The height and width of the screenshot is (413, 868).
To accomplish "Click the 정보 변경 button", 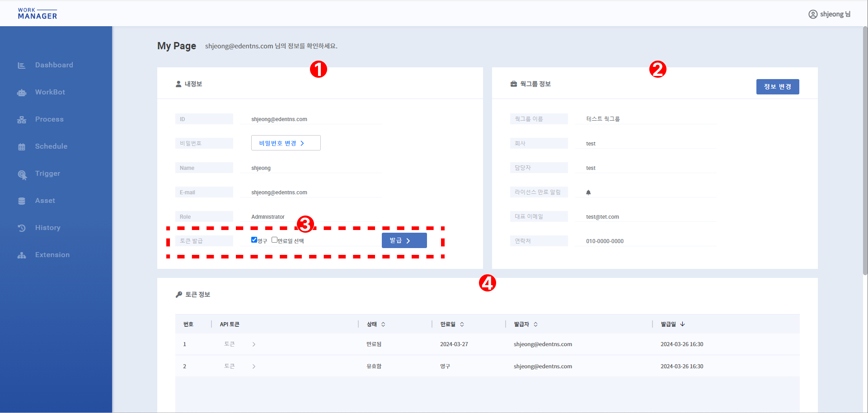I will click(x=778, y=87).
